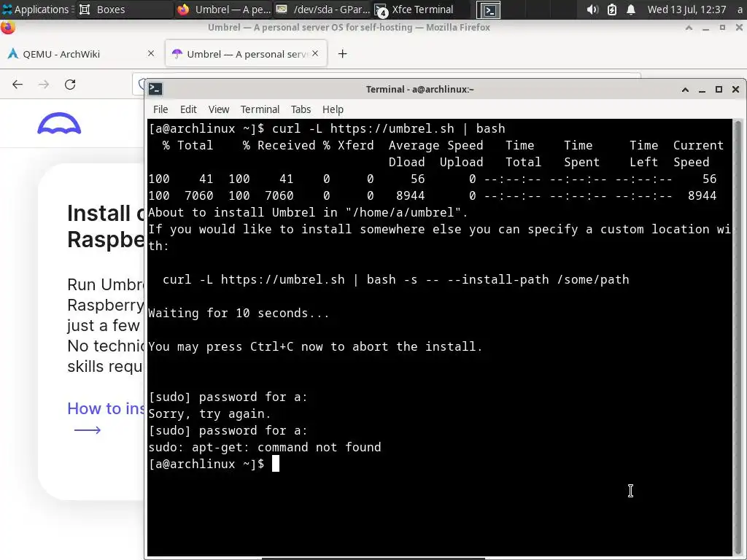Click the Terminal vertical scrollbar

pos(738,337)
